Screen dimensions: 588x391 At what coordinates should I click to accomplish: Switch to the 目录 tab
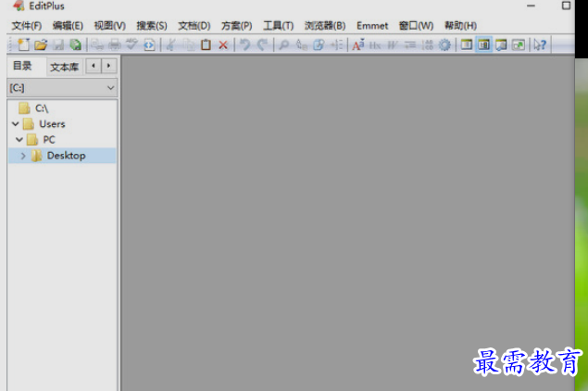(x=22, y=66)
